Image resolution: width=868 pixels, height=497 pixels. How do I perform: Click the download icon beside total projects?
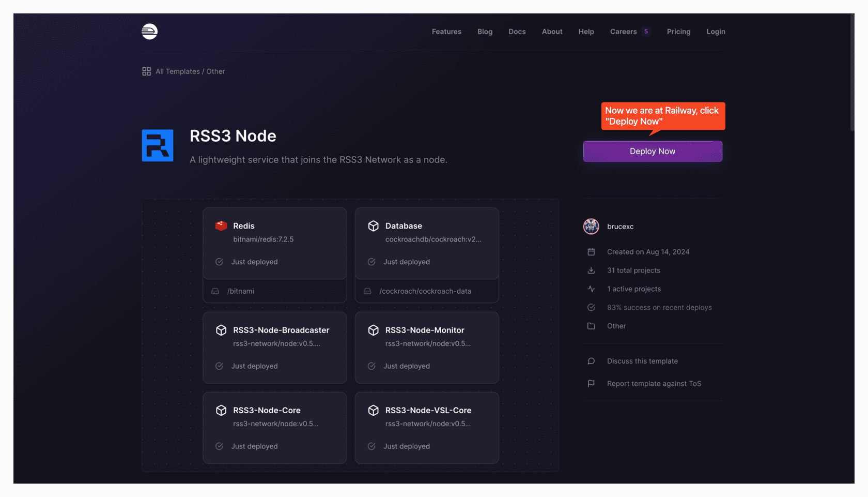click(x=591, y=270)
